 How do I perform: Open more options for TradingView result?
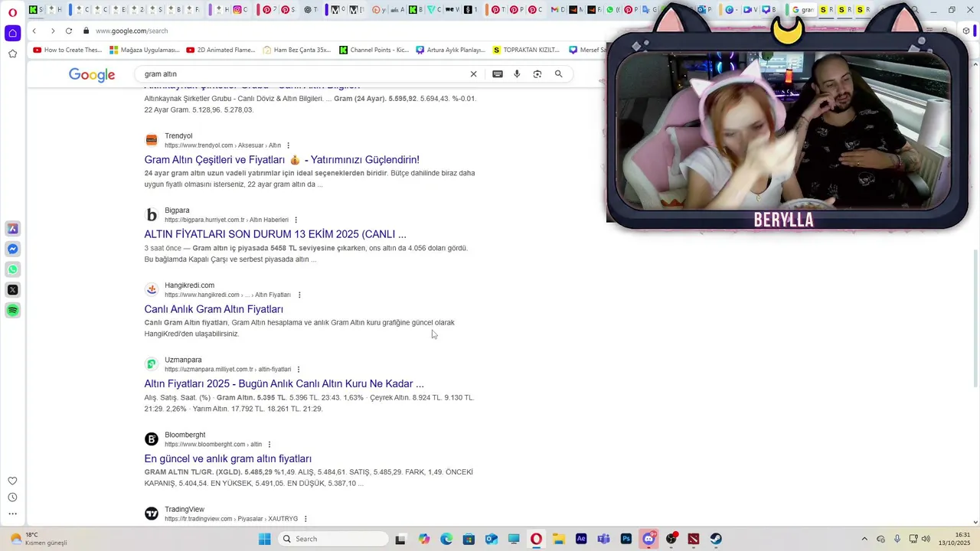pos(305,519)
